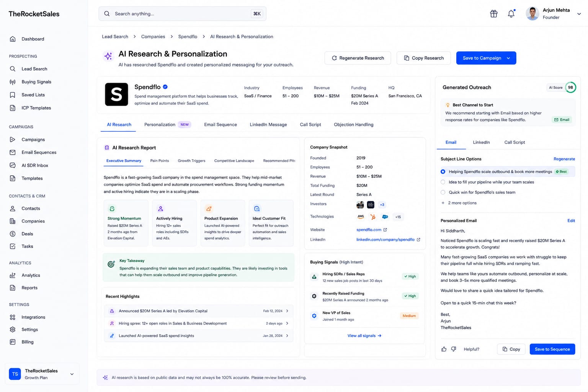The image size is (588, 392).
Task: Open the notifications bell
Action: [511, 14]
